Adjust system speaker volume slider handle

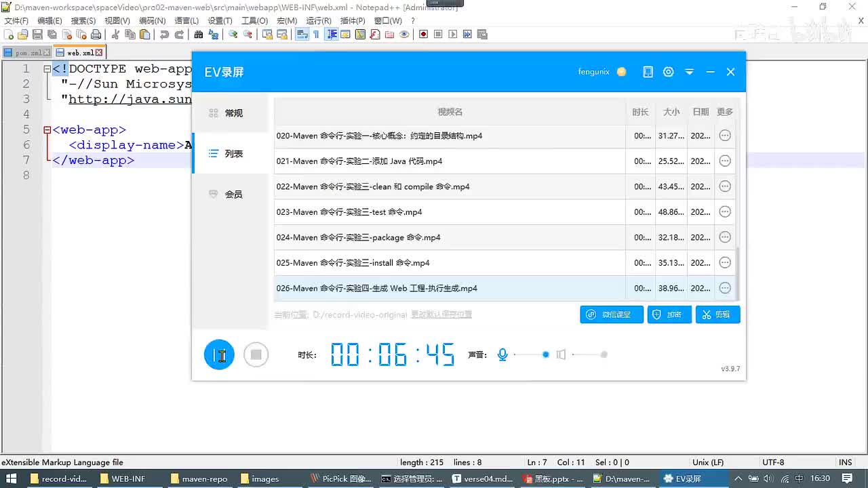[604, 354]
